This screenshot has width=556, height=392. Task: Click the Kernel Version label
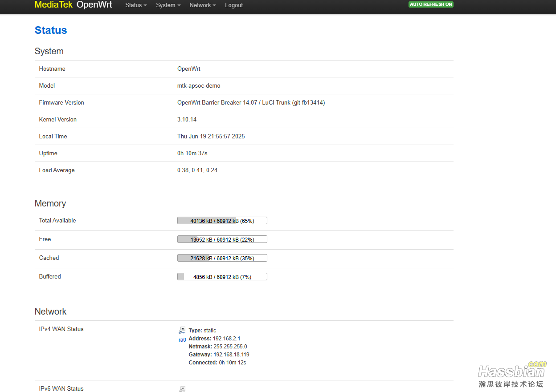(58, 120)
